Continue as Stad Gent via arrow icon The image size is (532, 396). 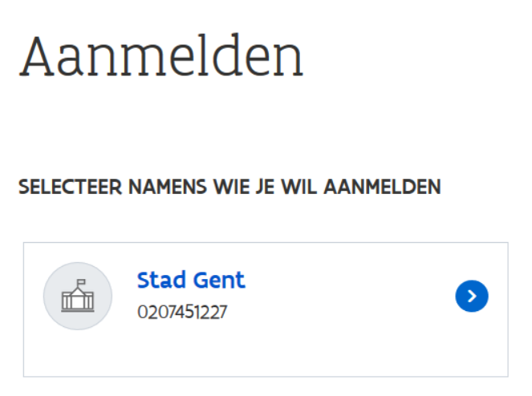click(x=472, y=296)
